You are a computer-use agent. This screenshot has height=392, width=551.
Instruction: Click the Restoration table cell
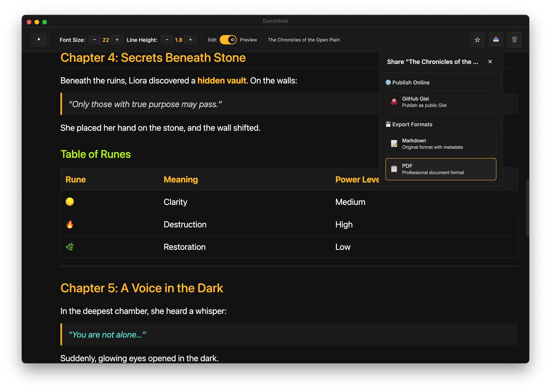(184, 247)
